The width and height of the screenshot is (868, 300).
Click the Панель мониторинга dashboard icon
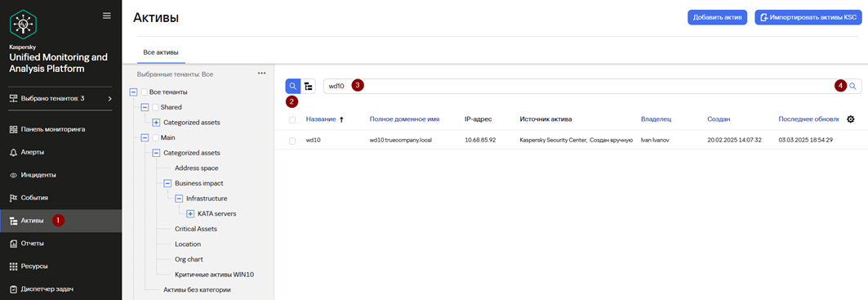click(14, 129)
